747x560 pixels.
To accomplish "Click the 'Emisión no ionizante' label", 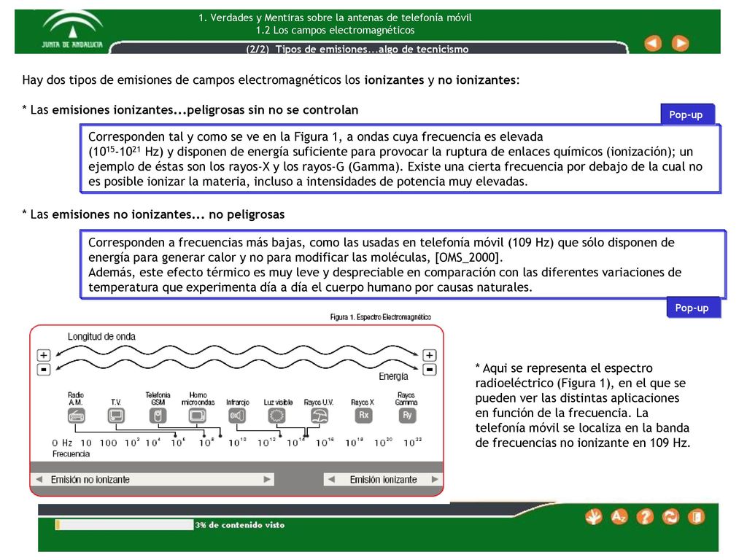I will pyautogui.click(x=90, y=480).
